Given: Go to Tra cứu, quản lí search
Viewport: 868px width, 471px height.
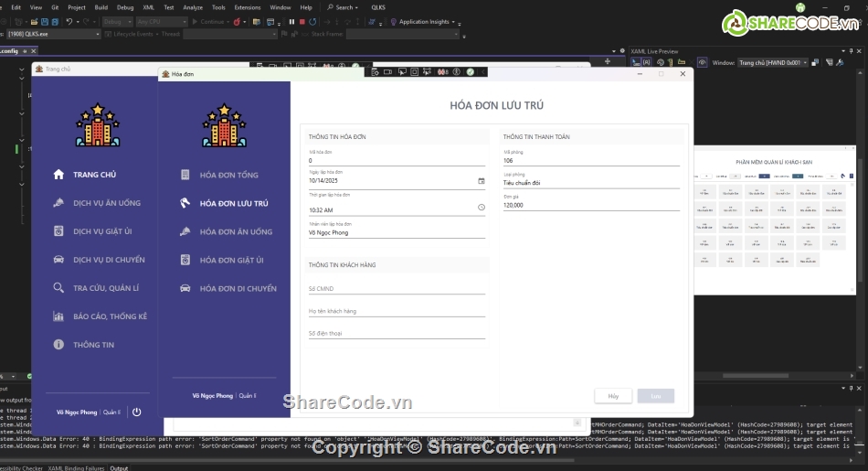Looking at the screenshot, I should point(106,288).
